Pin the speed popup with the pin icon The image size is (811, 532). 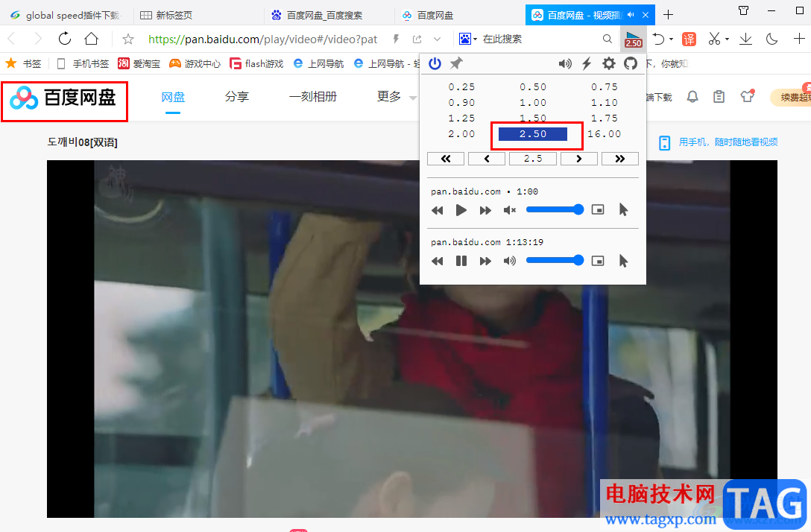456,63
